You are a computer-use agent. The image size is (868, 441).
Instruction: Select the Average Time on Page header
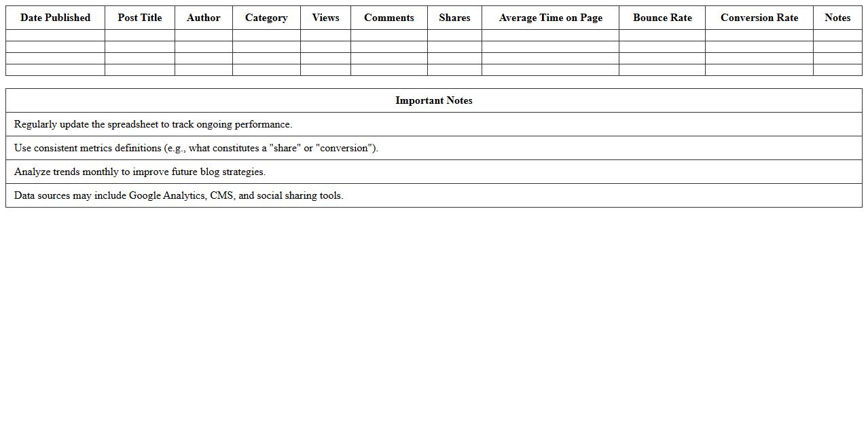coord(550,18)
